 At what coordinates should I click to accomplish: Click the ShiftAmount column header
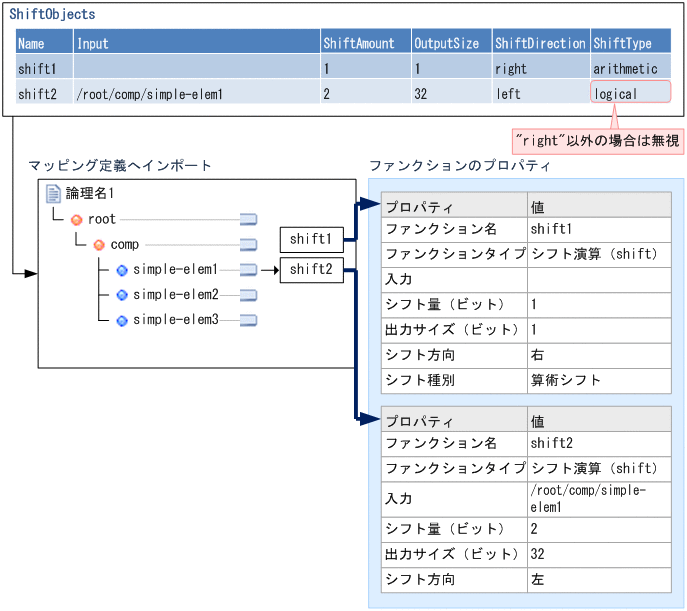point(364,44)
